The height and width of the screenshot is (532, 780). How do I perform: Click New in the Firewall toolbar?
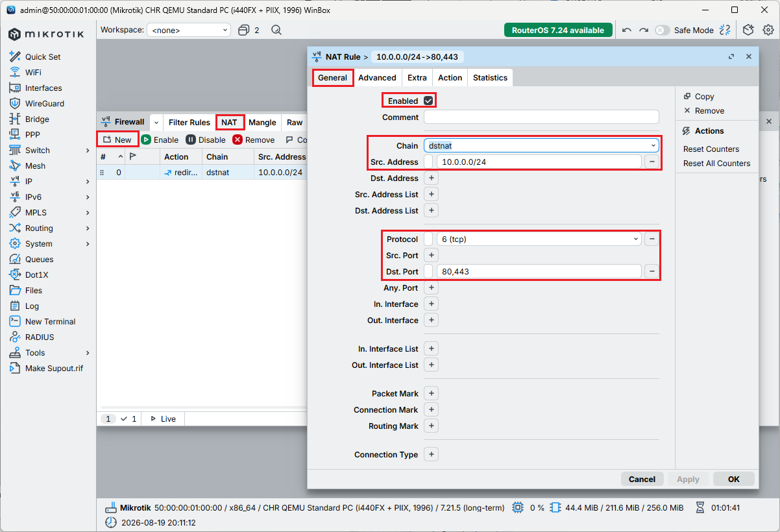click(x=117, y=139)
